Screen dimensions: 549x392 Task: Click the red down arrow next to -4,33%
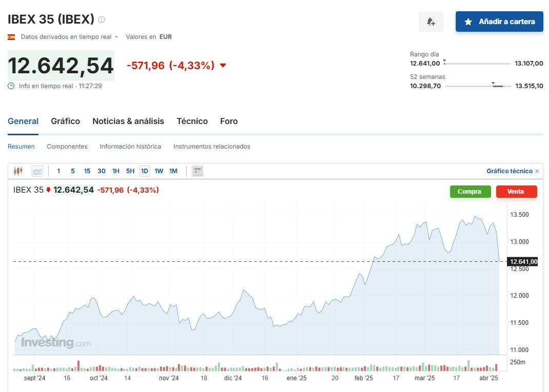[x=223, y=66]
